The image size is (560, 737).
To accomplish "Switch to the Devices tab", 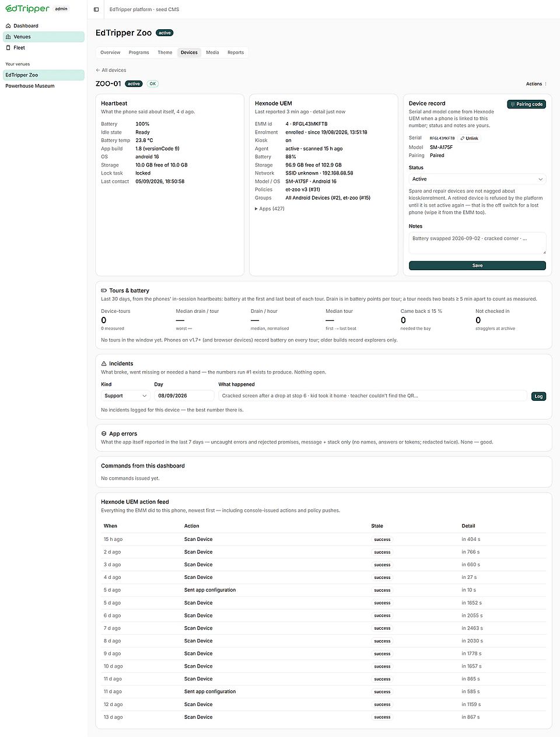I will point(189,53).
